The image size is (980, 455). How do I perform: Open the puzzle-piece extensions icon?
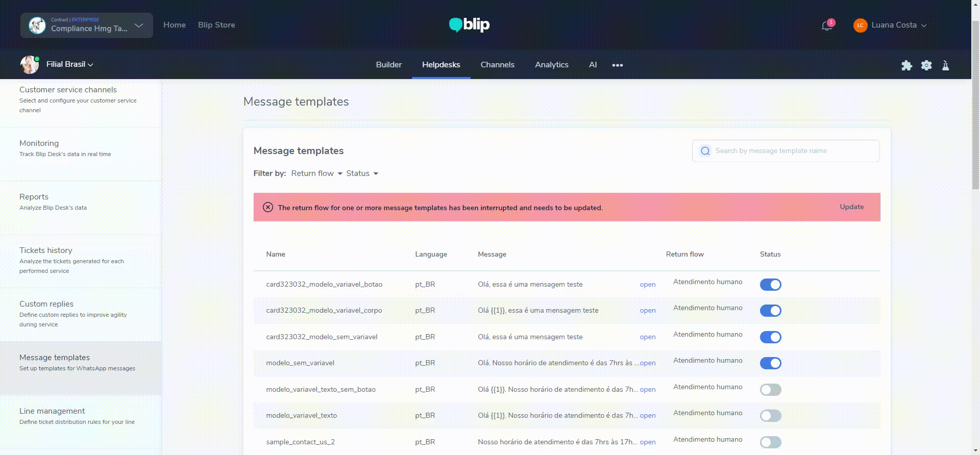pyautogui.click(x=906, y=65)
